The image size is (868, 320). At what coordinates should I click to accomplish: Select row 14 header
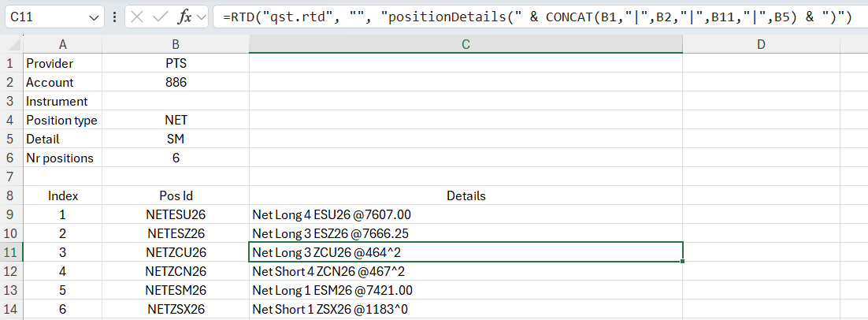point(11,309)
